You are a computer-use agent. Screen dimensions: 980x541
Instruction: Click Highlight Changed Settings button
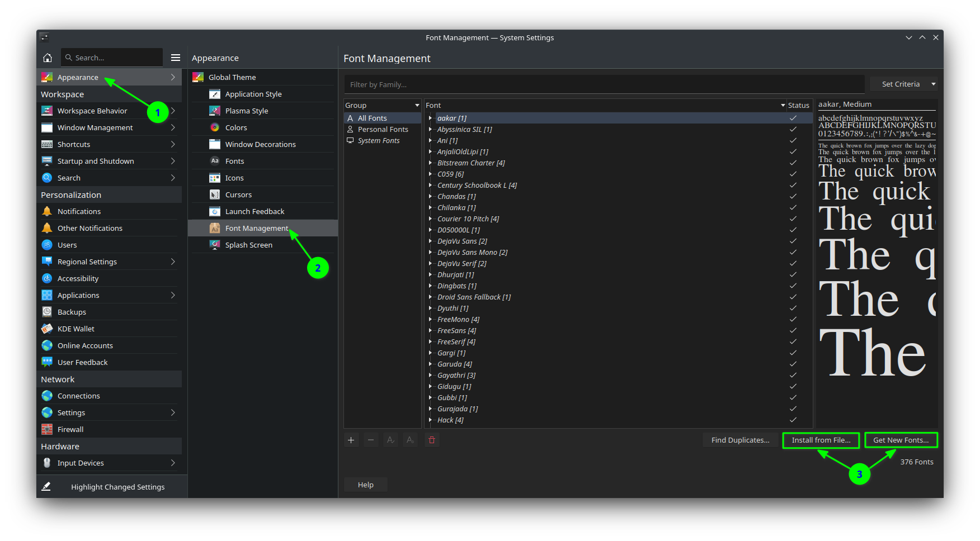click(112, 487)
